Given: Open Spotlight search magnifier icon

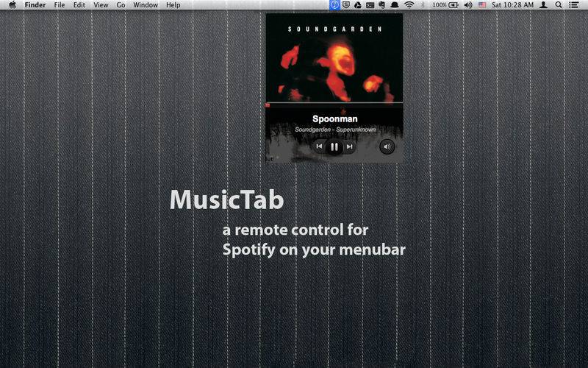Looking at the screenshot, I should [x=559, y=5].
